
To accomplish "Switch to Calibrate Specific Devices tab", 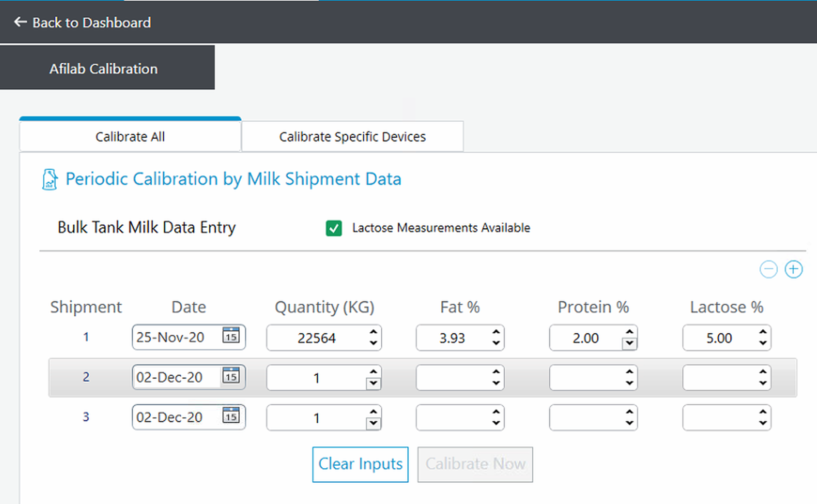I will (352, 137).
